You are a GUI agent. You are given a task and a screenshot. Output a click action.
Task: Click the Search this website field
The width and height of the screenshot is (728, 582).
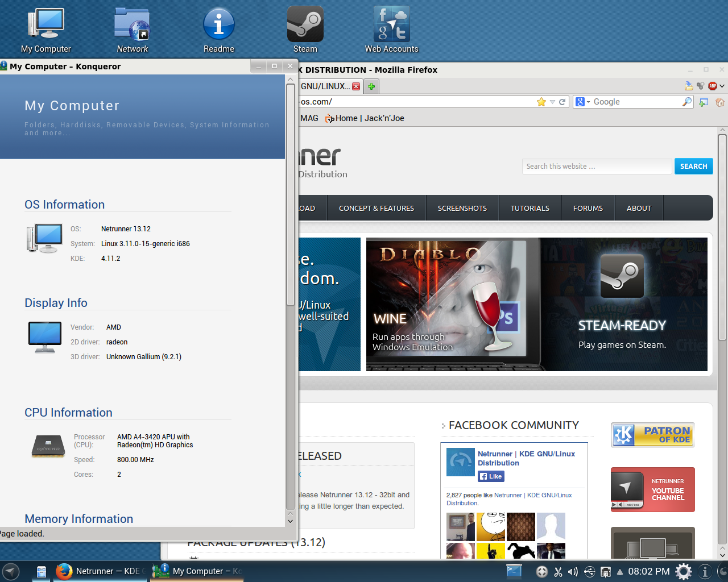click(x=597, y=167)
